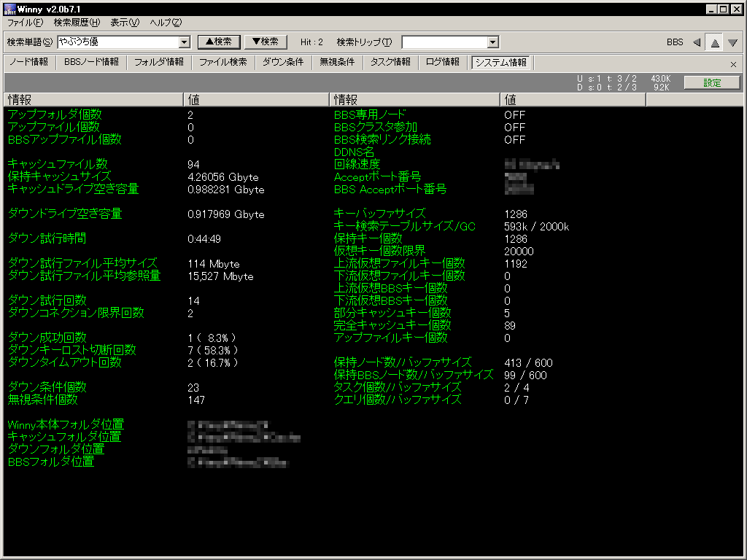Viewport: 747px width, 560px height.
Task: Open the 検索履歴 menu
Action: [77, 23]
